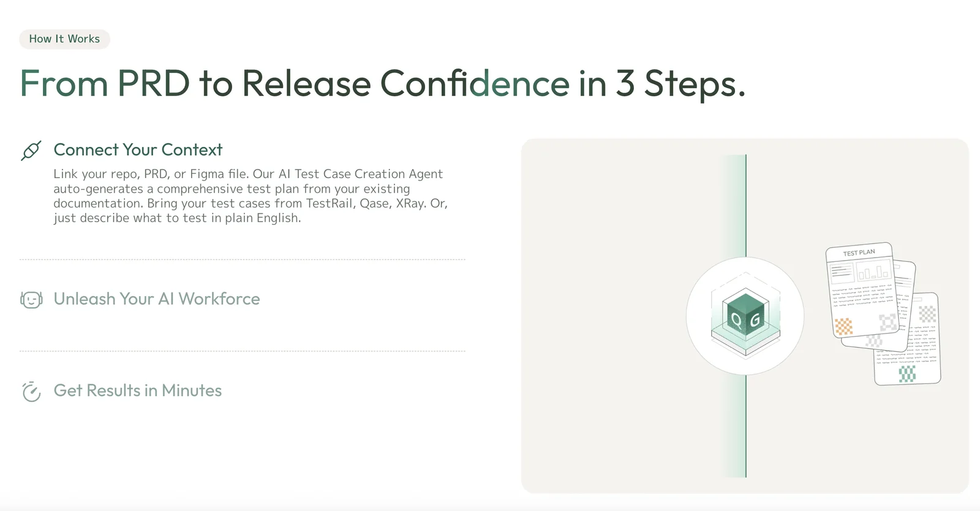Click the orange checkered square on test plan
The image size is (980, 511).
[x=843, y=326]
